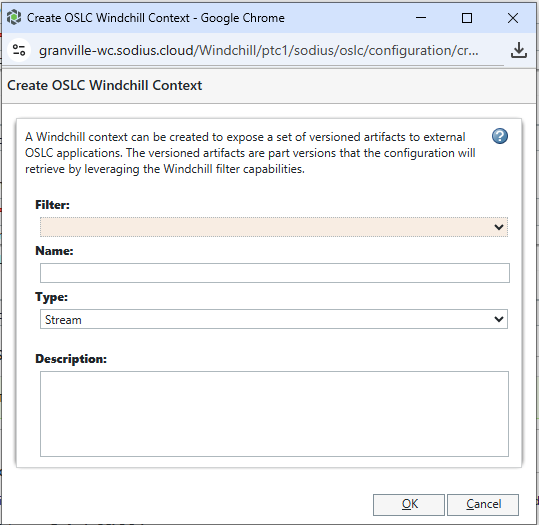539x525 pixels.
Task: Click the download icon in Chrome toolbar
Action: click(518, 51)
